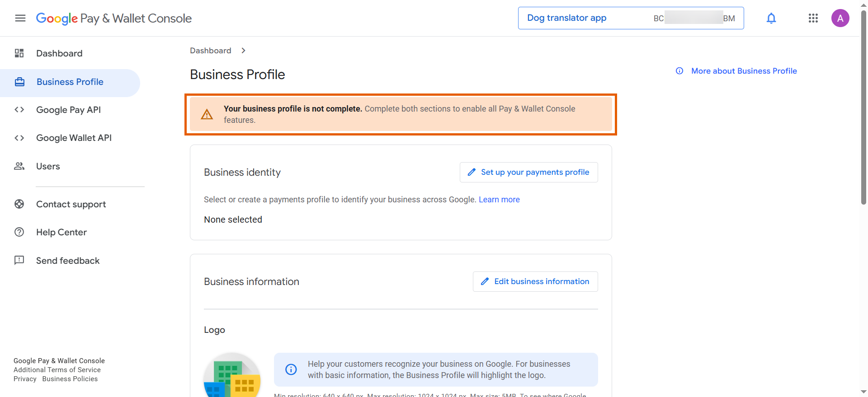The width and height of the screenshot is (868, 397).
Task: Open Business Policies footer link
Action: point(70,379)
